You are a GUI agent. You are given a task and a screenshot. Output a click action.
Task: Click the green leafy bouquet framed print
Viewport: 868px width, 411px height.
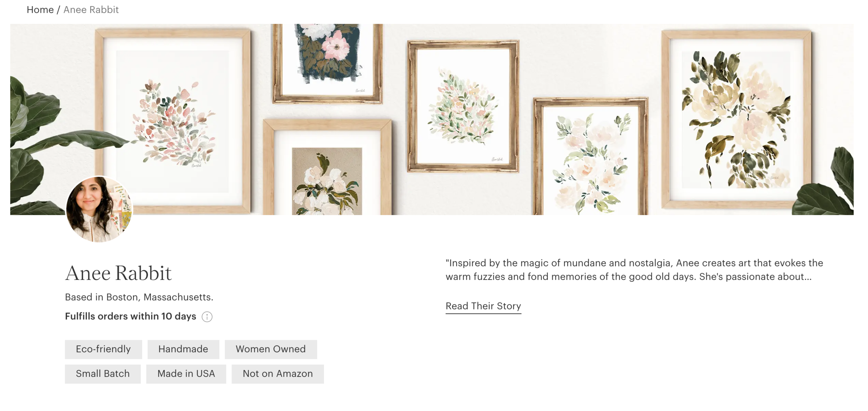[x=463, y=106]
